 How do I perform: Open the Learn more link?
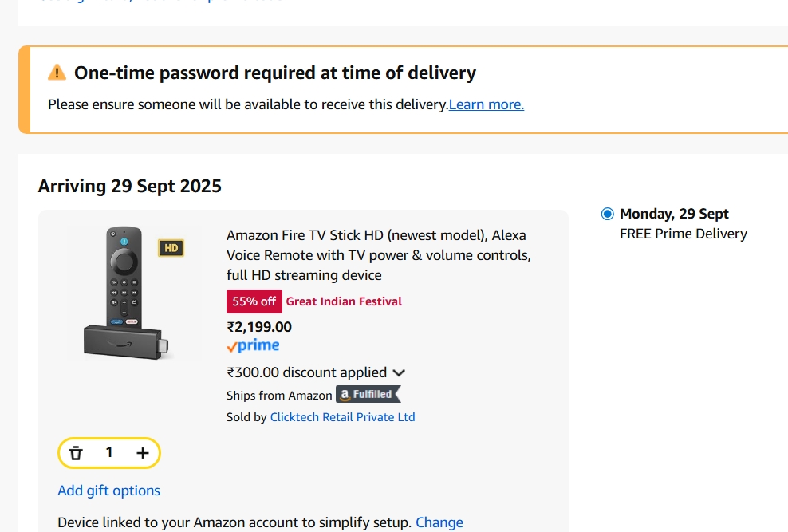click(486, 104)
